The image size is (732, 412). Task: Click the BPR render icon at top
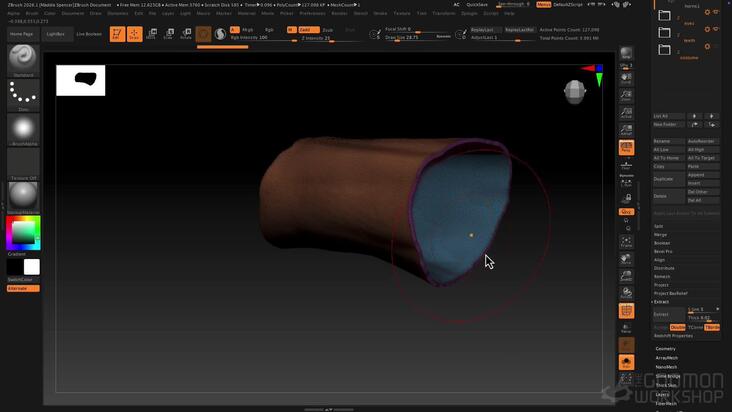click(626, 54)
